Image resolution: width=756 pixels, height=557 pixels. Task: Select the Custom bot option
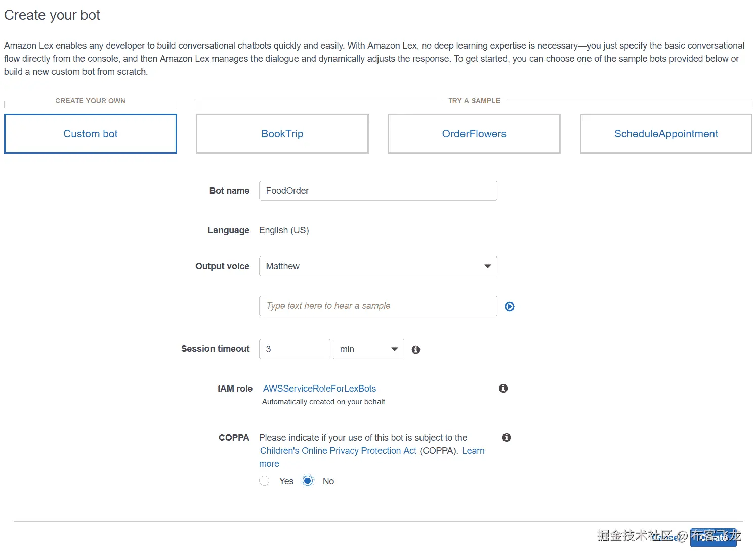pyautogui.click(x=91, y=134)
